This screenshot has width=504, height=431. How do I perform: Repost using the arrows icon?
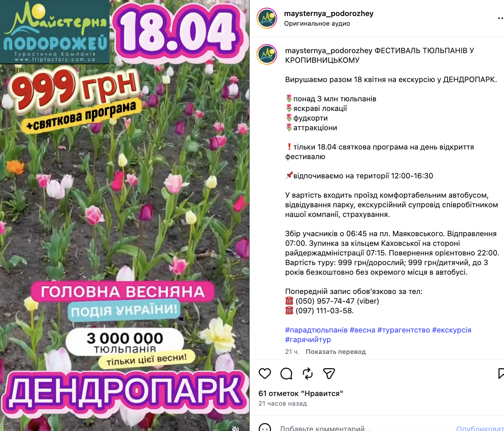click(308, 374)
